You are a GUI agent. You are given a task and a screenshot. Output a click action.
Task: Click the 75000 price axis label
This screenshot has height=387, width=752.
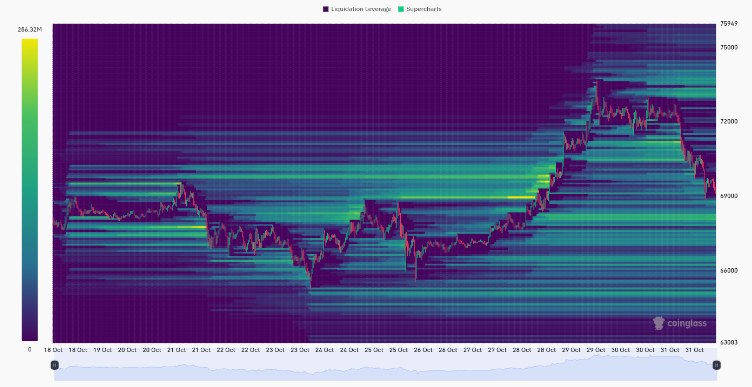[x=728, y=47]
